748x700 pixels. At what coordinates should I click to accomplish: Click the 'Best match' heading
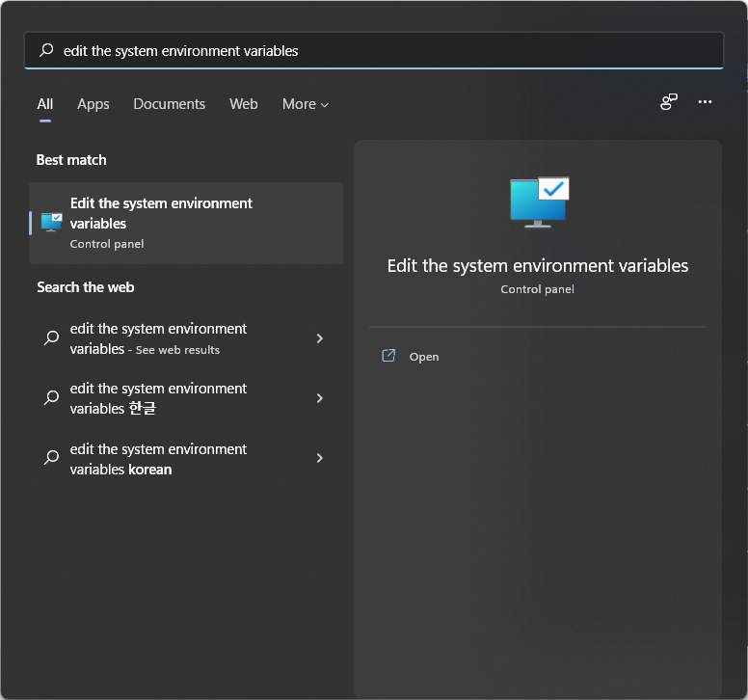coord(71,160)
